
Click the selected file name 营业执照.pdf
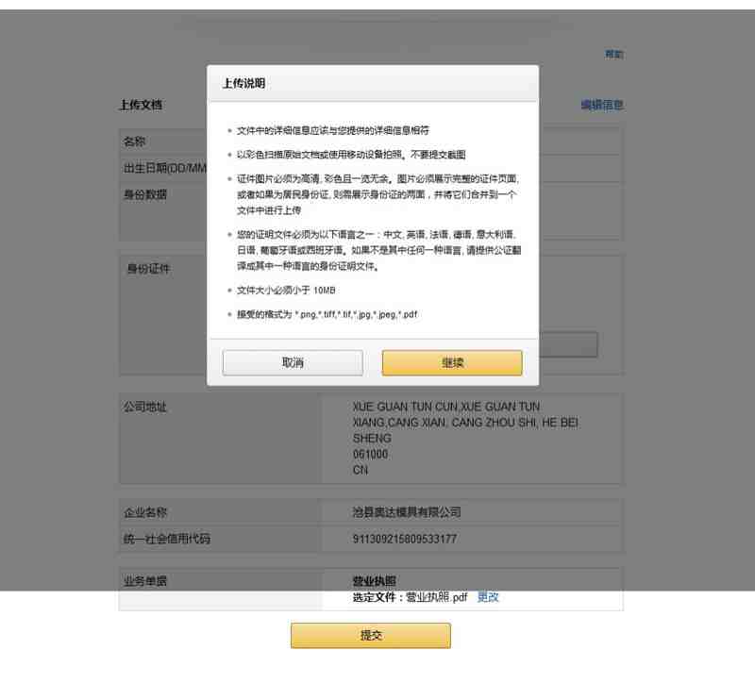[x=437, y=597]
